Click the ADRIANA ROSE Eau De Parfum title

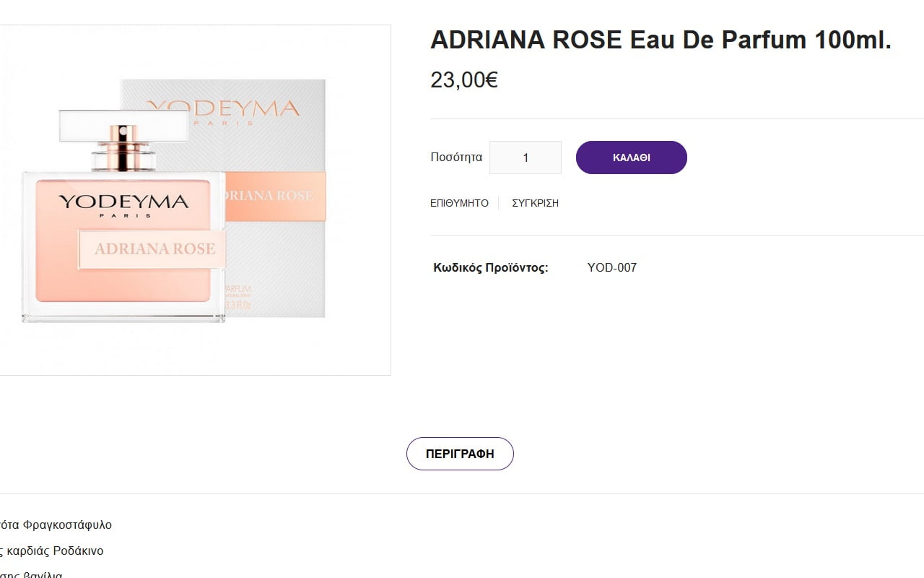[661, 40]
